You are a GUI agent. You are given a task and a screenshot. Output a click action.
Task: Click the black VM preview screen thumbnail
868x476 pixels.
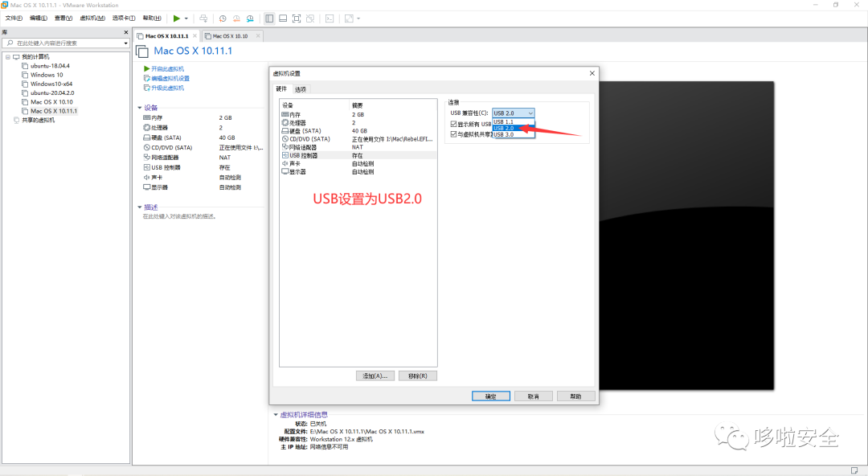tap(686, 236)
